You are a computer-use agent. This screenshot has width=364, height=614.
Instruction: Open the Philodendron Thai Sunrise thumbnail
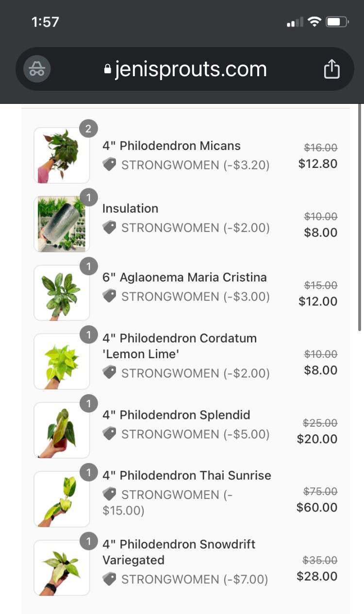click(62, 499)
